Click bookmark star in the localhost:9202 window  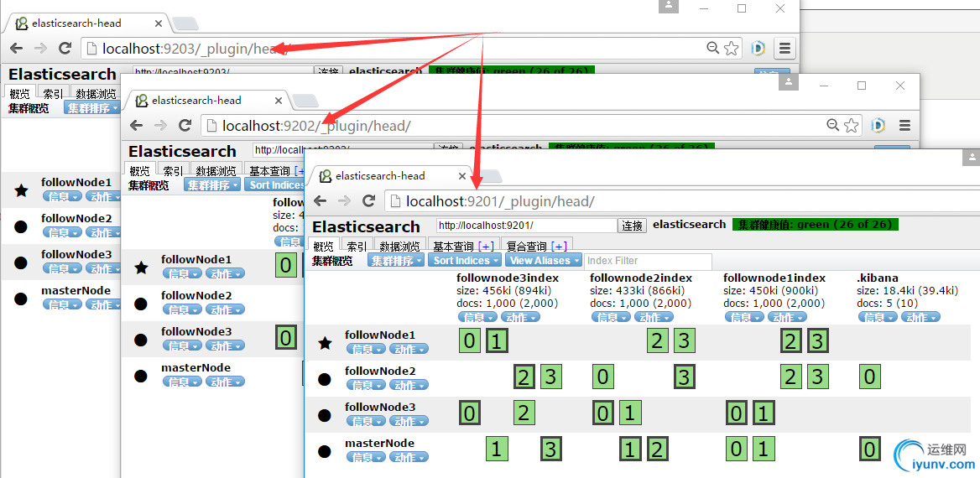click(852, 125)
